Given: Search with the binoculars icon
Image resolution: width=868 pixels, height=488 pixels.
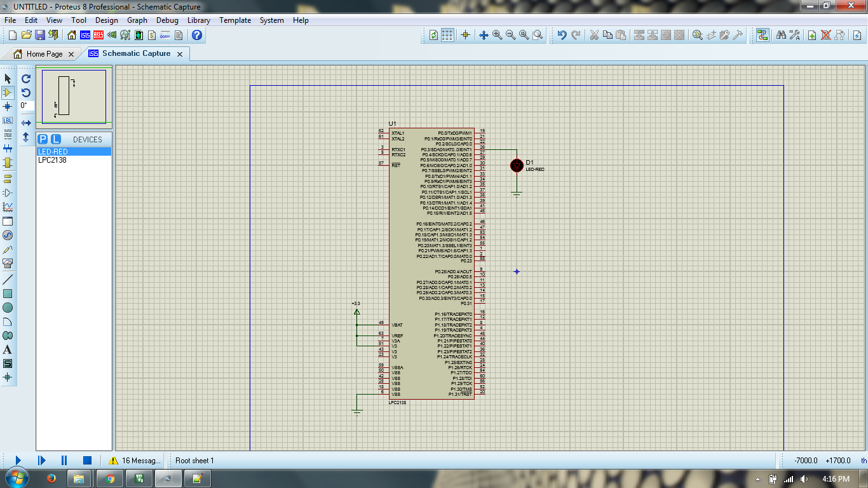Looking at the screenshot, I should (x=781, y=35).
